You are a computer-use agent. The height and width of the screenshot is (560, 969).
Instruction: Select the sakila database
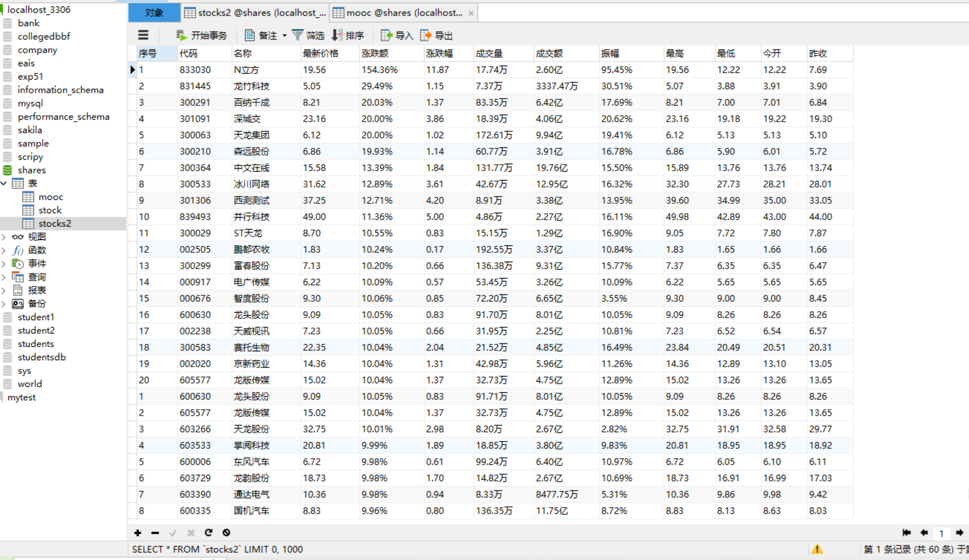point(30,130)
